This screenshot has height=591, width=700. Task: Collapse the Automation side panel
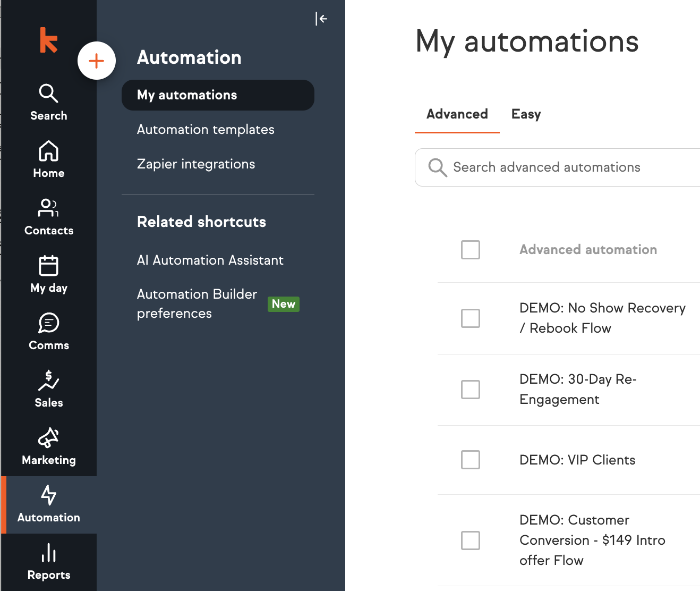321,19
